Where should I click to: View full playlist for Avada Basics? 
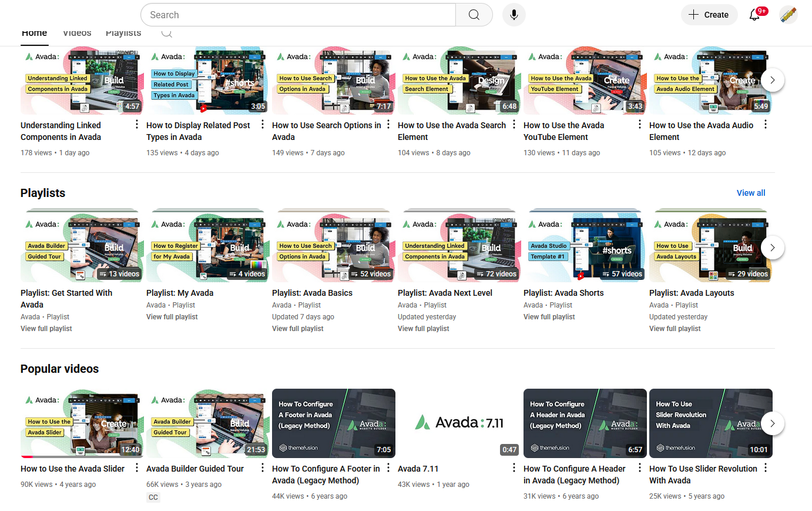(x=298, y=329)
